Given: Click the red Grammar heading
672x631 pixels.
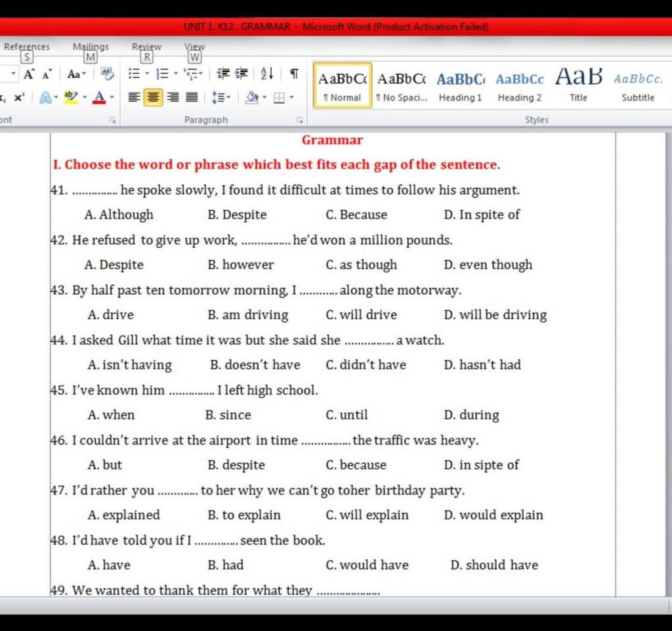Looking at the screenshot, I should pyautogui.click(x=332, y=140).
